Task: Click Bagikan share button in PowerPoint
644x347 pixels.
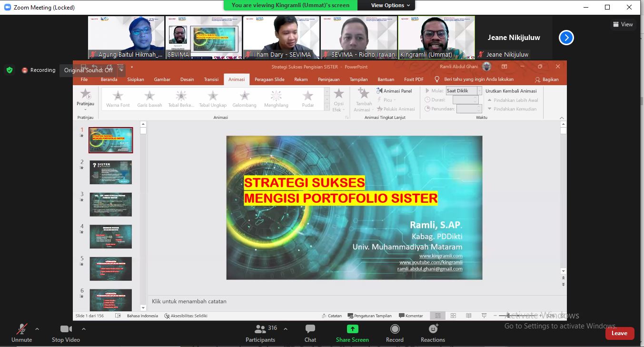Action: [547, 79]
